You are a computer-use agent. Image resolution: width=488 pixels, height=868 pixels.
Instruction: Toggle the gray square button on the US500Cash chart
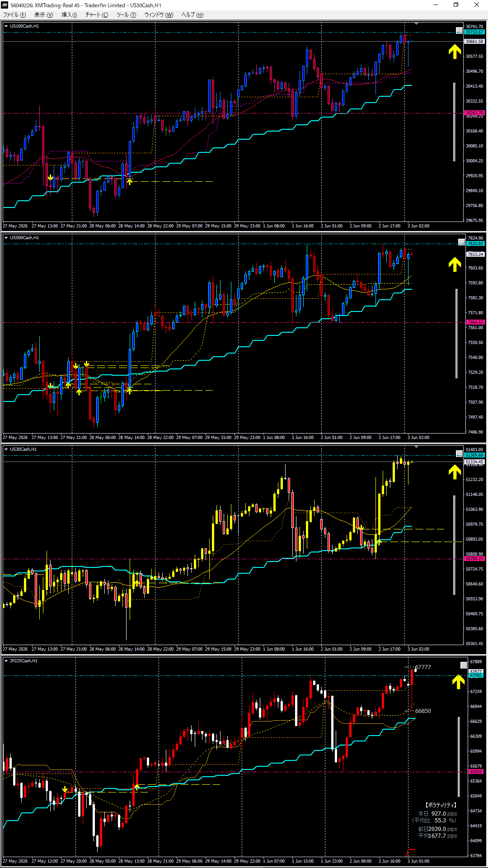click(x=461, y=242)
